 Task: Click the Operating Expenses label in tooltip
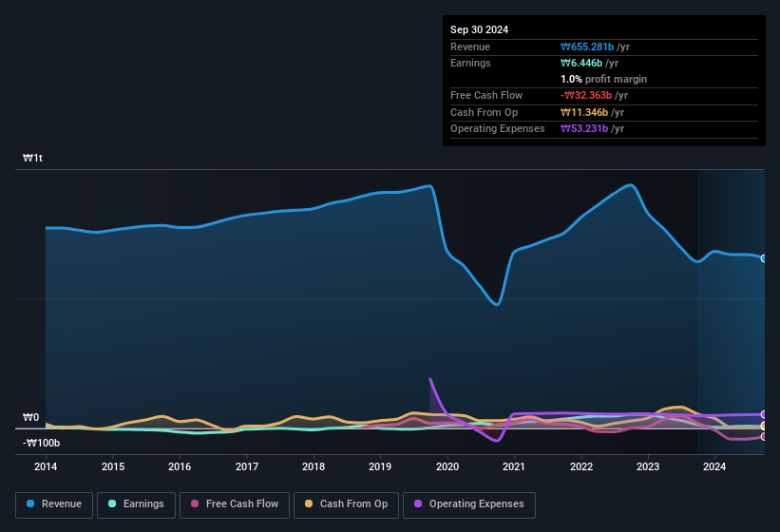498,129
